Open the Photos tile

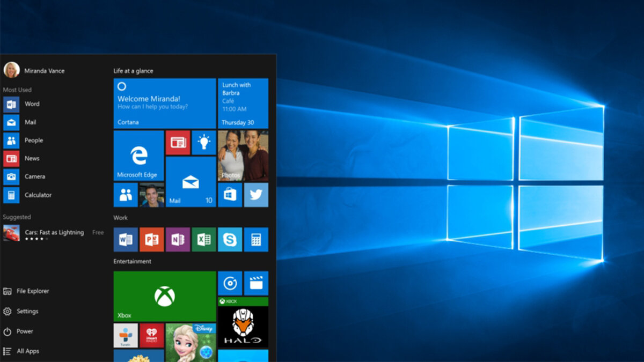243,156
